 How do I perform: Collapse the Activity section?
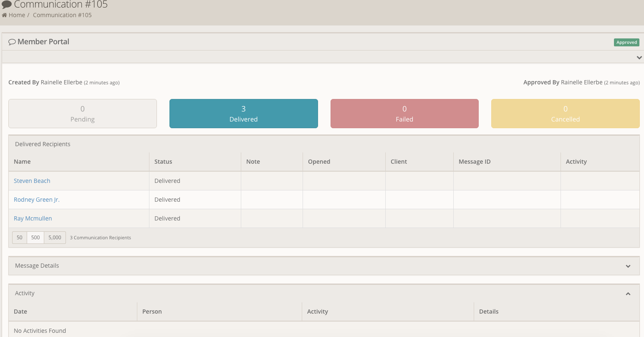(628, 294)
